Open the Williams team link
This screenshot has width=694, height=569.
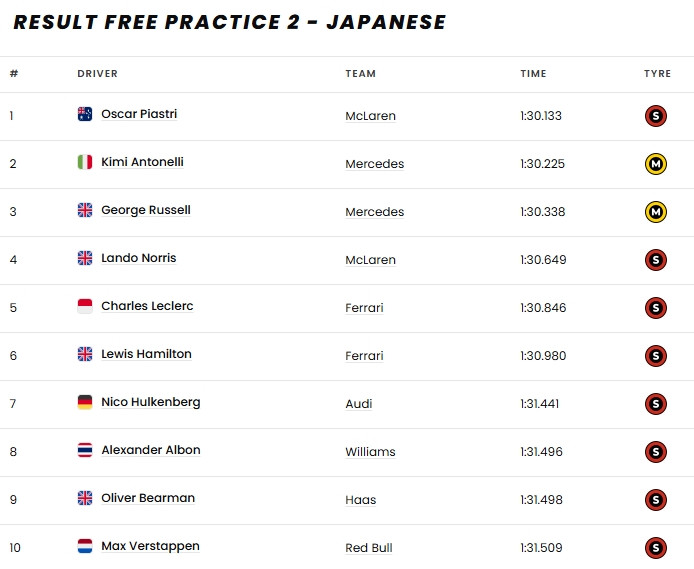point(370,452)
